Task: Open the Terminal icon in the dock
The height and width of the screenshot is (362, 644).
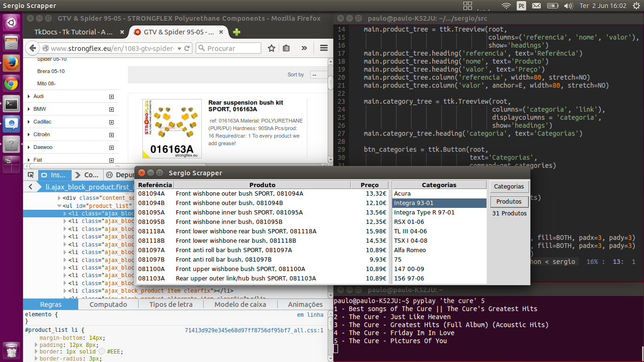Action: (11, 104)
